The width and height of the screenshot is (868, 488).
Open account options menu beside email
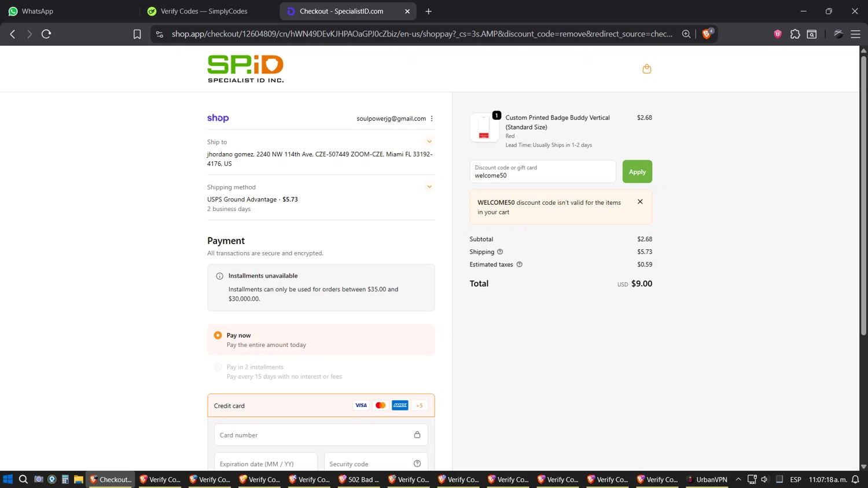click(x=432, y=119)
